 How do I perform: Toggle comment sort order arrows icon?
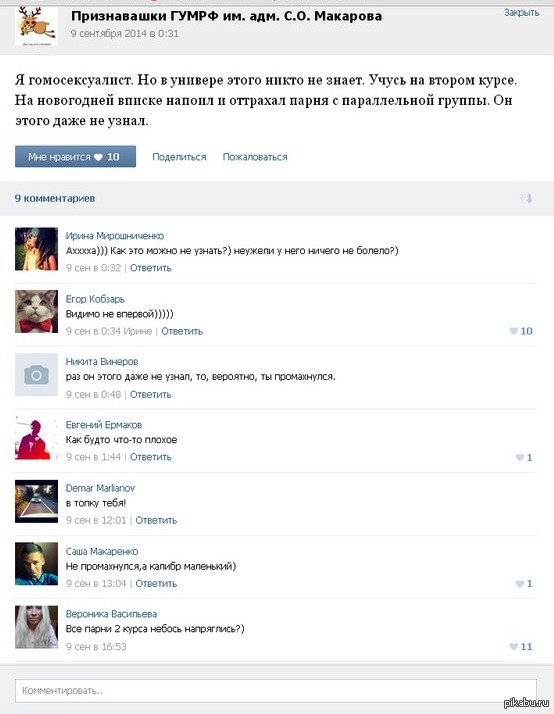click(527, 199)
